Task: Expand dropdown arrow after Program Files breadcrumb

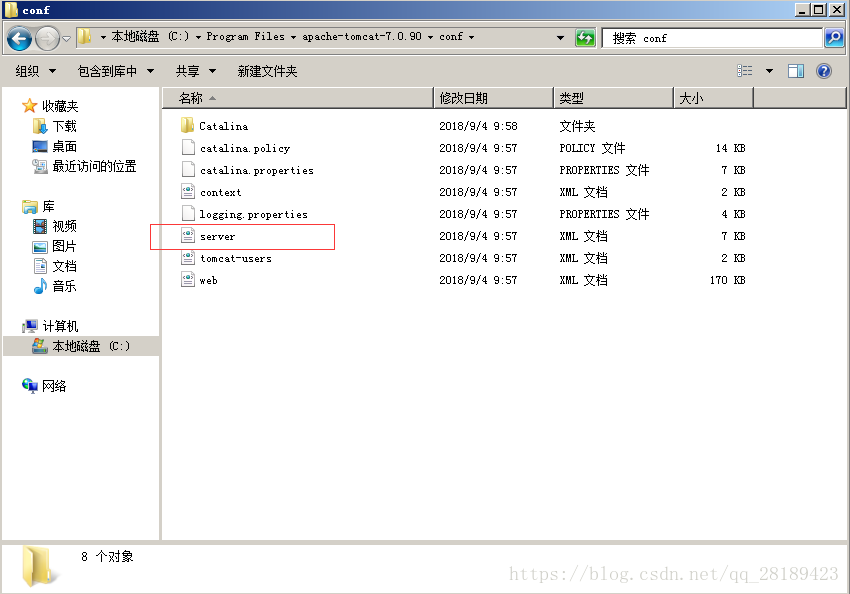Action: (x=293, y=37)
